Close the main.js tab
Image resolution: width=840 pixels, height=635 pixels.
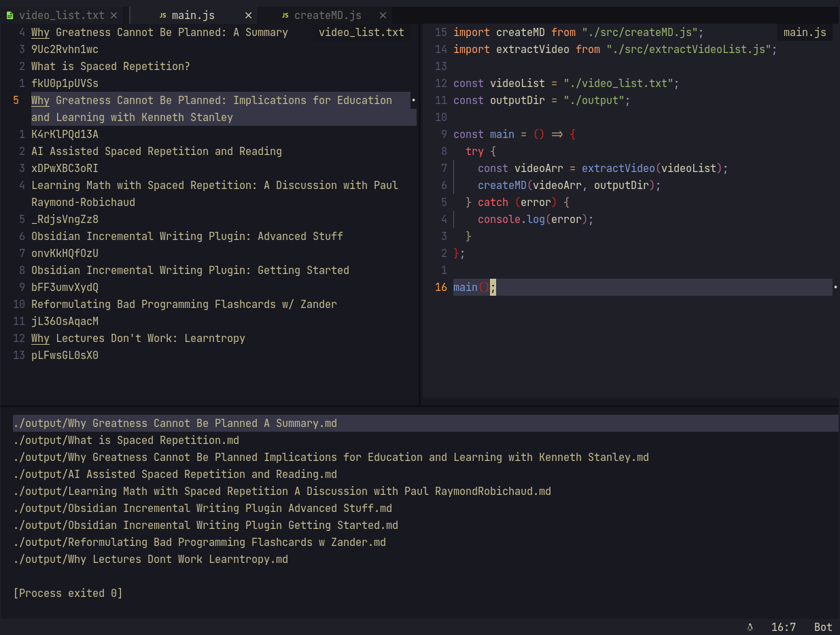point(247,15)
